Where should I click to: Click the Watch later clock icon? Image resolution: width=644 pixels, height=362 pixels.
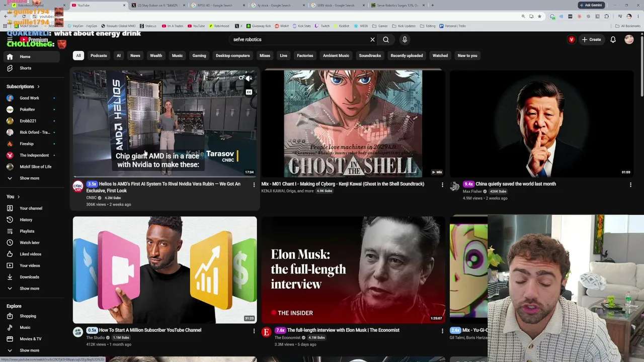pyautogui.click(x=10, y=242)
